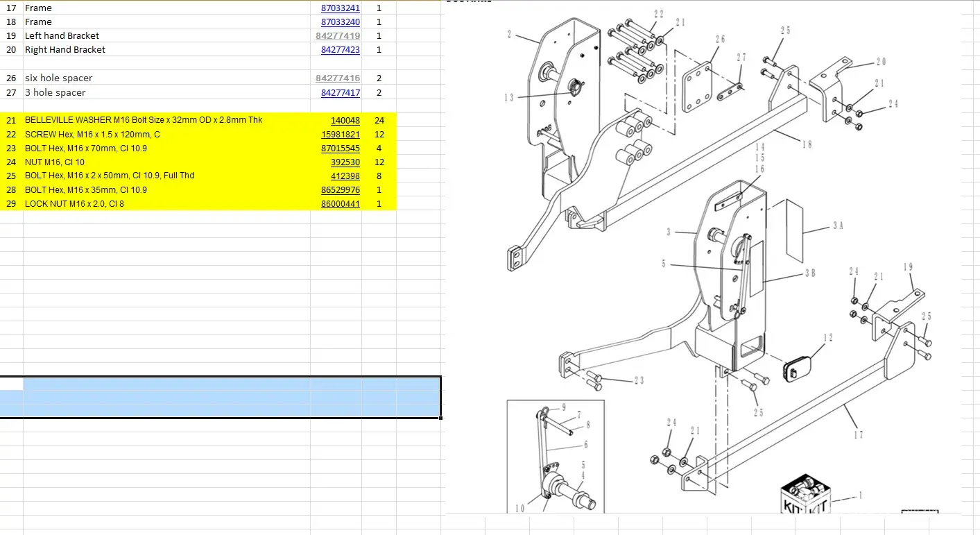Click the 392530 nut part link
The height and width of the screenshot is (535, 980).
coord(345,162)
